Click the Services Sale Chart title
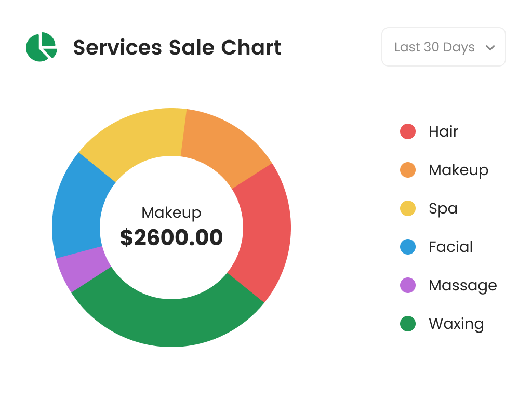 [x=177, y=47]
